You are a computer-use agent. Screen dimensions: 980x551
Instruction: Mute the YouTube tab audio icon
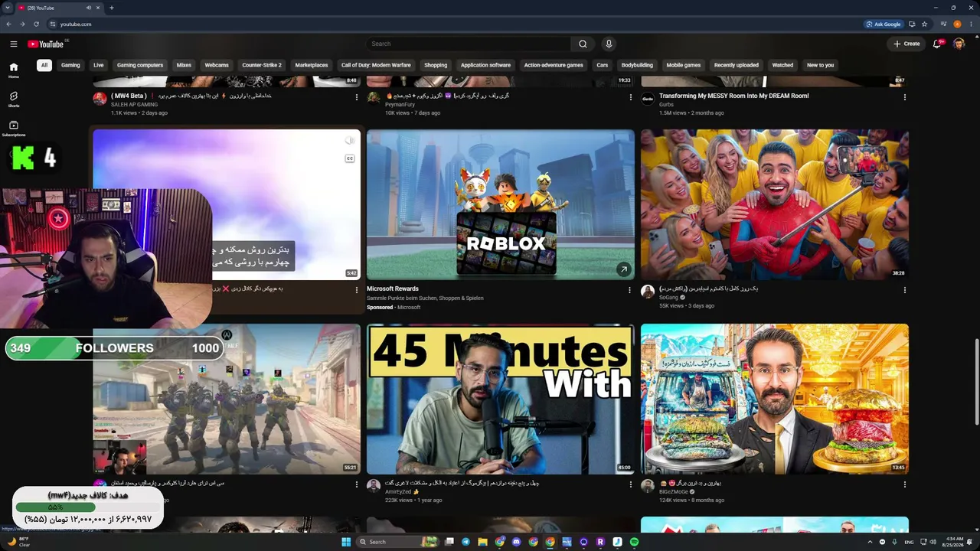(89, 8)
